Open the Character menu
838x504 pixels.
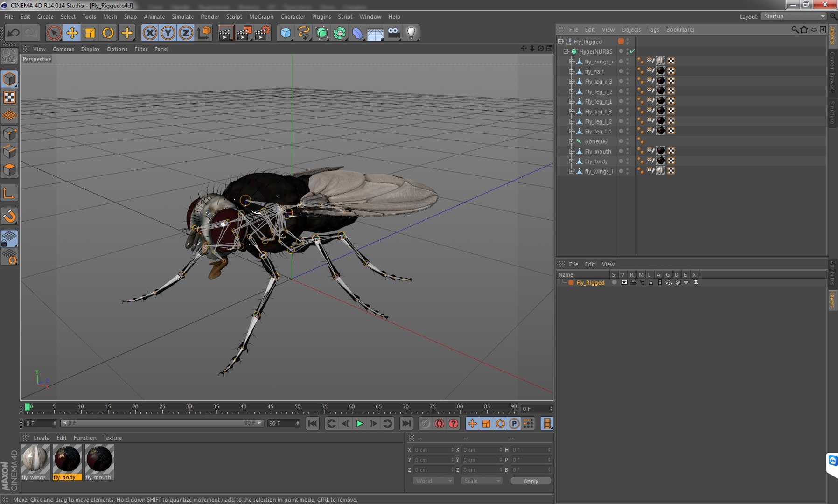coord(293,16)
